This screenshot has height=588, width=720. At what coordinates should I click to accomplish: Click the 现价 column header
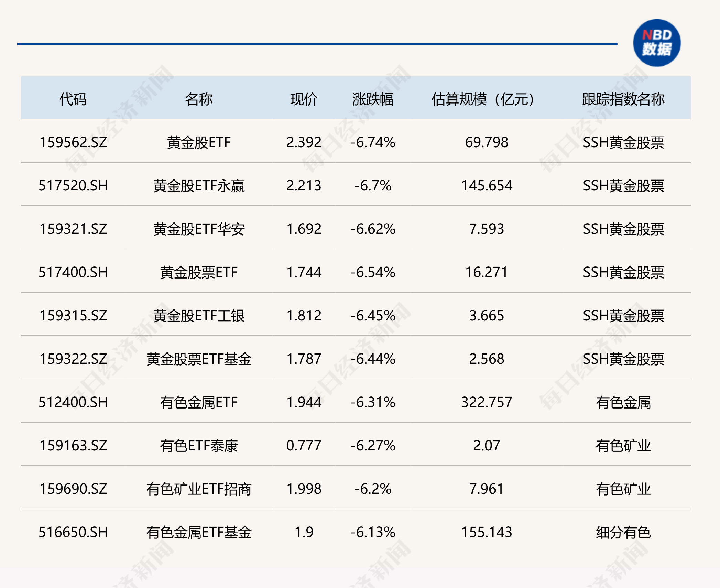(x=304, y=99)
